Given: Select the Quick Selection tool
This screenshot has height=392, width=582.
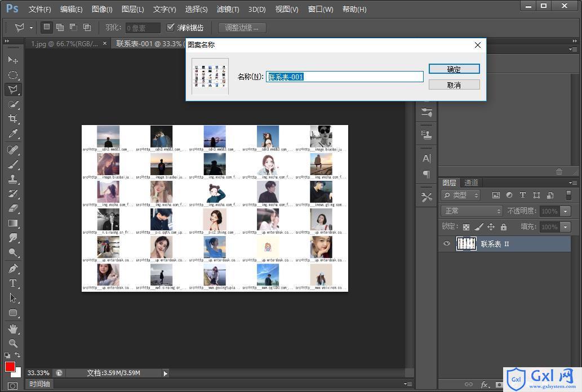Looking at the screenshot, I should [13, 104].
